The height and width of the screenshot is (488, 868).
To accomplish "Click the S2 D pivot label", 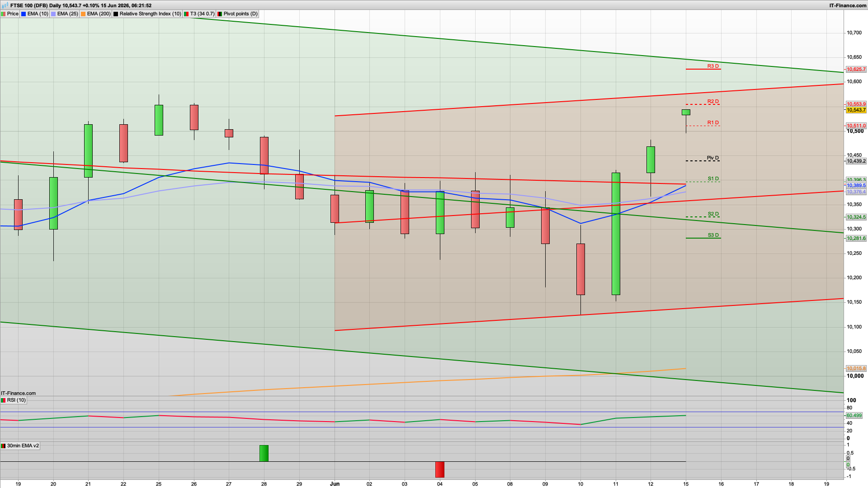I will [713, 214].
